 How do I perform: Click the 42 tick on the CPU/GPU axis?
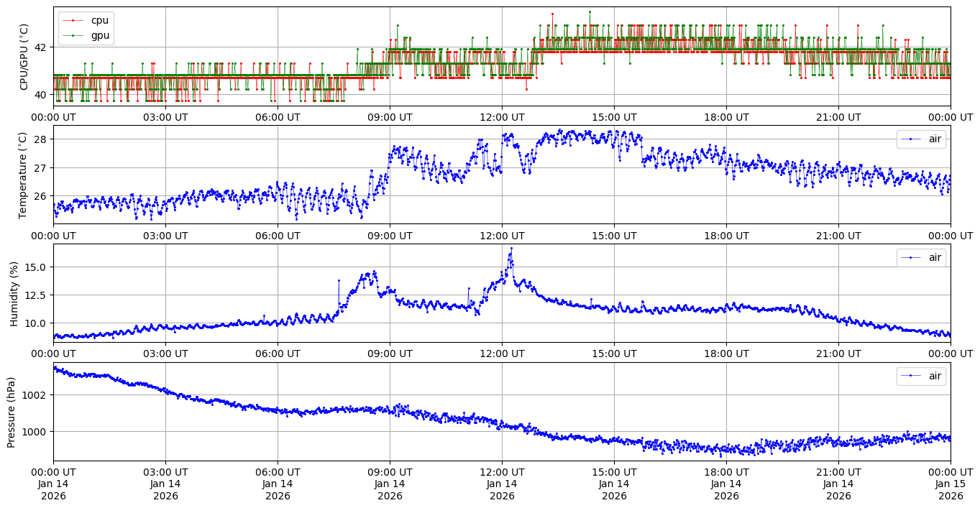pos(40,47)
